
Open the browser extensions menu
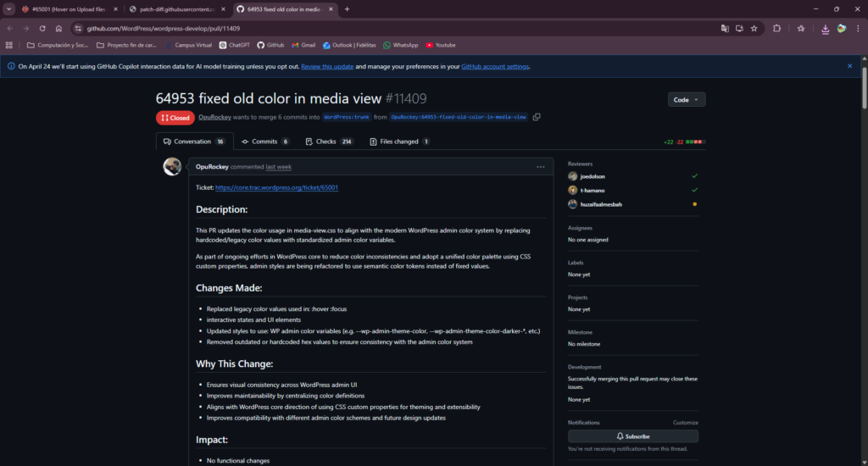[776, 28]
